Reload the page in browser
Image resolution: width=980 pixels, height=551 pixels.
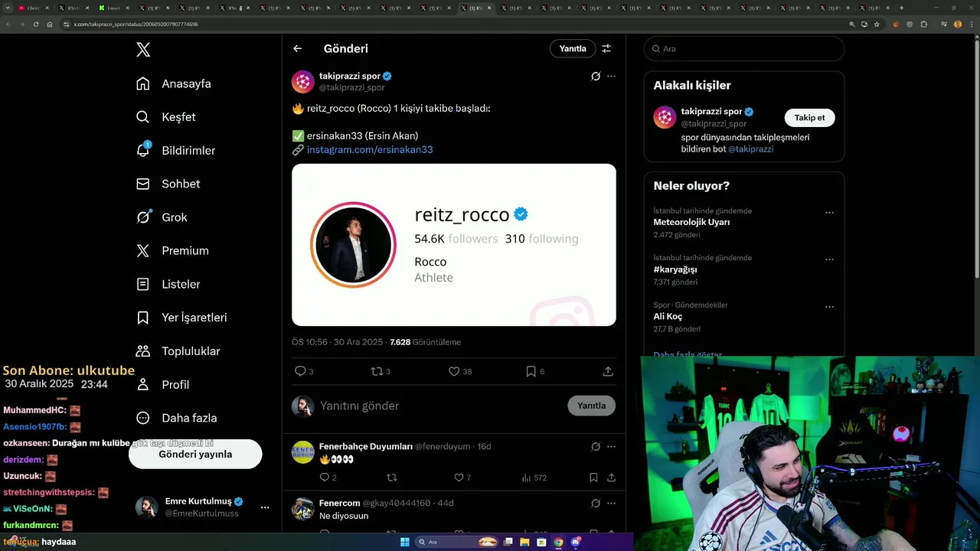point(34,24)
